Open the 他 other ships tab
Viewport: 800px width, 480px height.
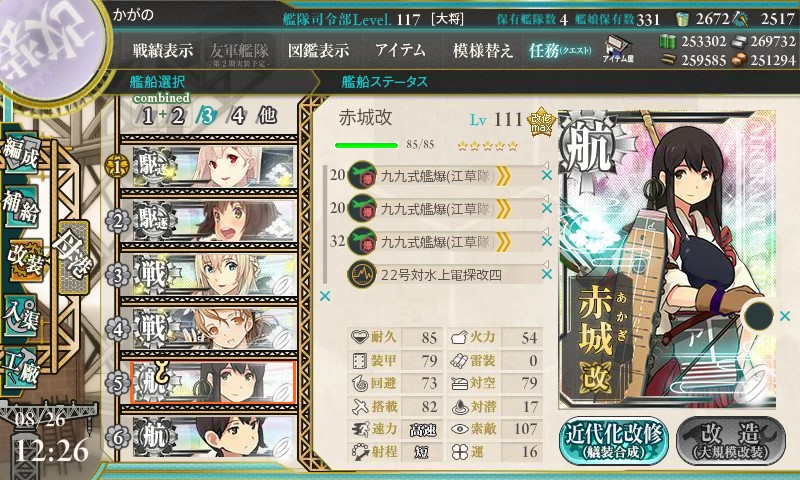[267, 116]
